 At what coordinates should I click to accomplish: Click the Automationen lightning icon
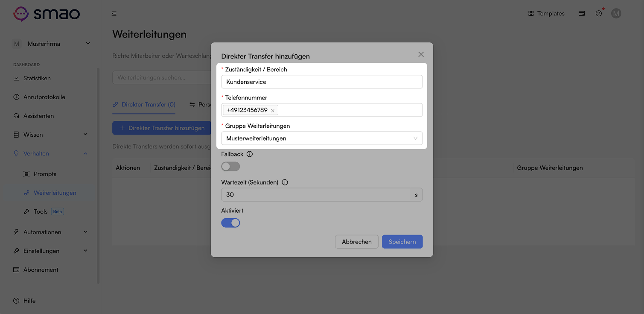pyautogui.click(x=16, y=232)
